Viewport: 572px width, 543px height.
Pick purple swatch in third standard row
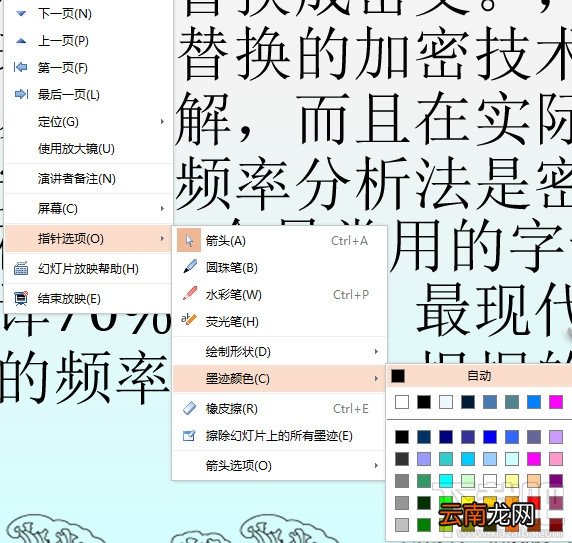pyautogui.click(x=556, y=481)
